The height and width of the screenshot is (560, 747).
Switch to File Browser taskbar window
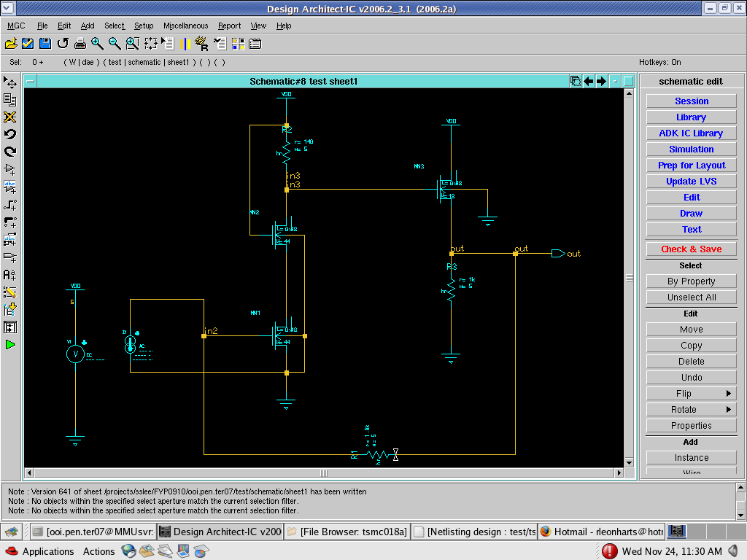(347, 532)
